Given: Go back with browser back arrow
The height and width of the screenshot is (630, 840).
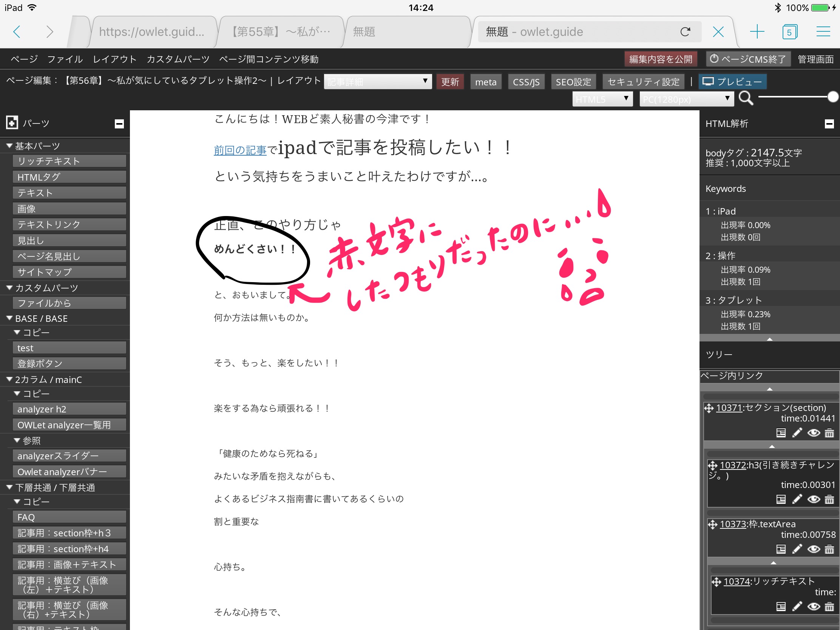Looking at the screenshot, I should tap(17, 31).
